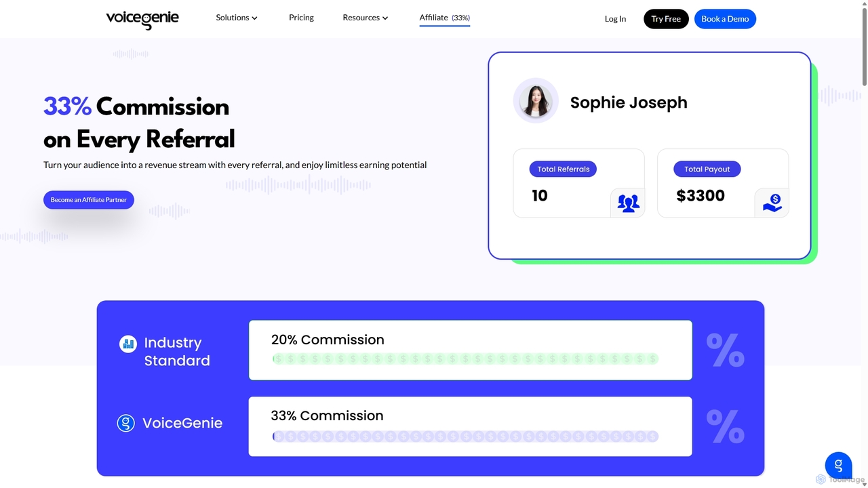Click the Total Payout label
Image resolution: width=868 pixels, height=488 pixels.
tap(707, 169)
